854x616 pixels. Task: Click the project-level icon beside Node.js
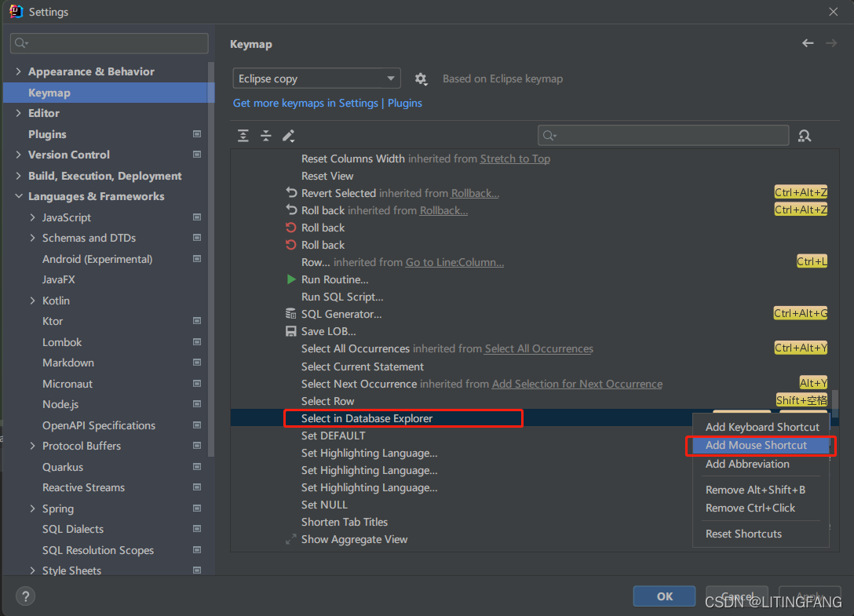197,404
